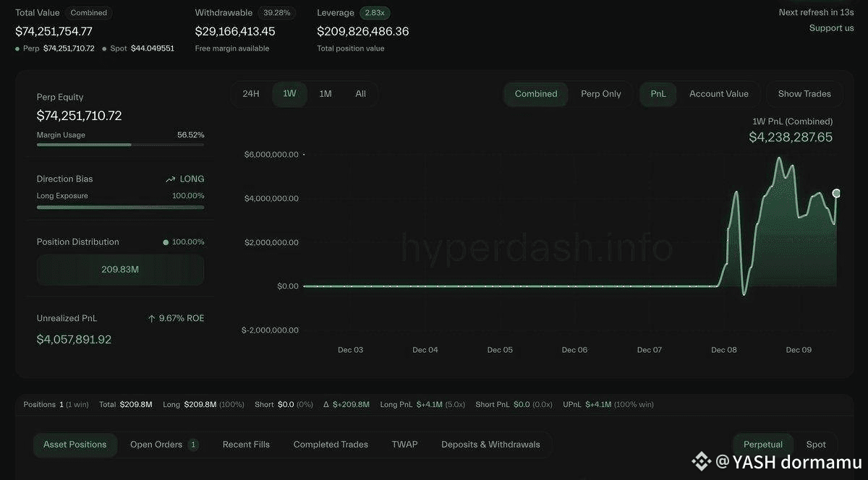Select the Spot market toggle

(x=816, y=445)
